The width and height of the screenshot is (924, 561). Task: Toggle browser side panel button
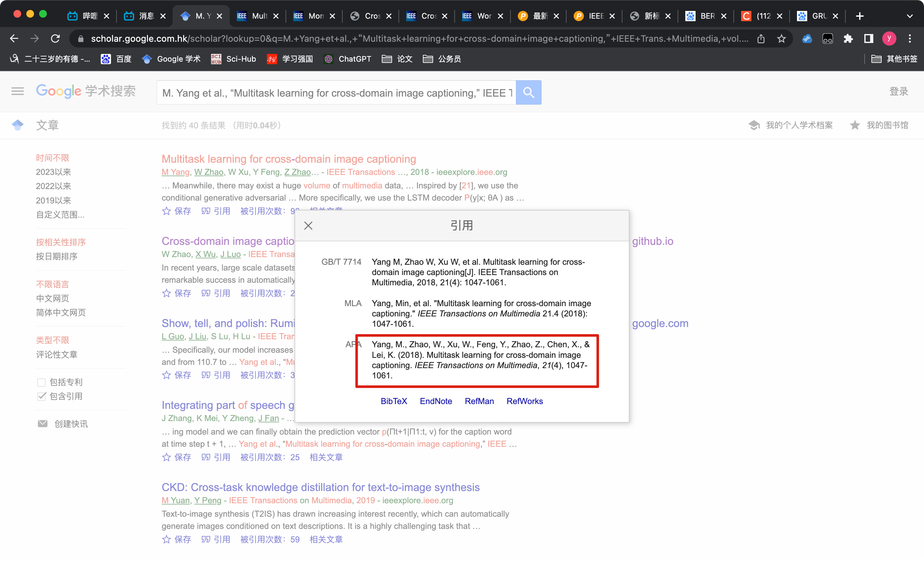click(x=868, y=38)
